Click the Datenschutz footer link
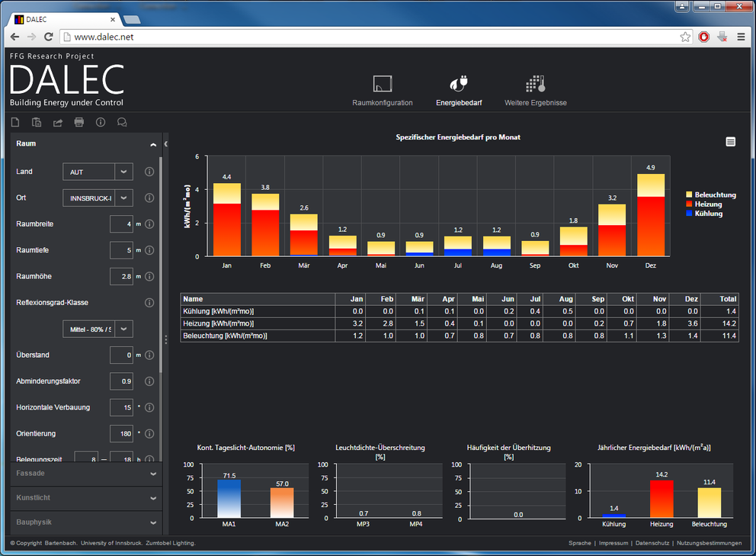 click(x=652, y=543)
